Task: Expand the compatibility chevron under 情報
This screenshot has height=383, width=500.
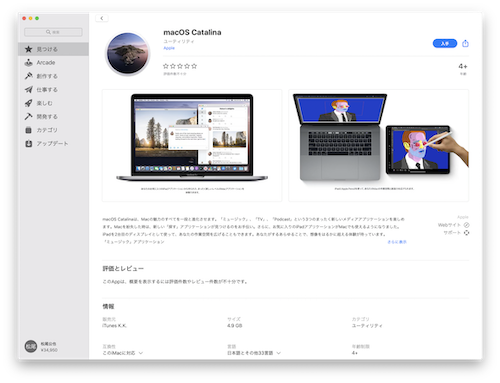Action: click(x=141, y=353)
